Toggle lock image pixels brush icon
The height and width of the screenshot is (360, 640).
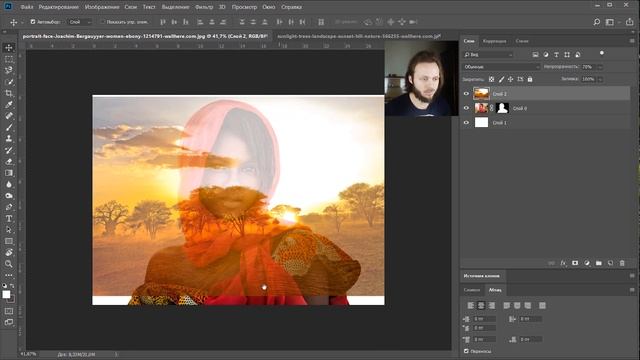(x=501, y=79)
